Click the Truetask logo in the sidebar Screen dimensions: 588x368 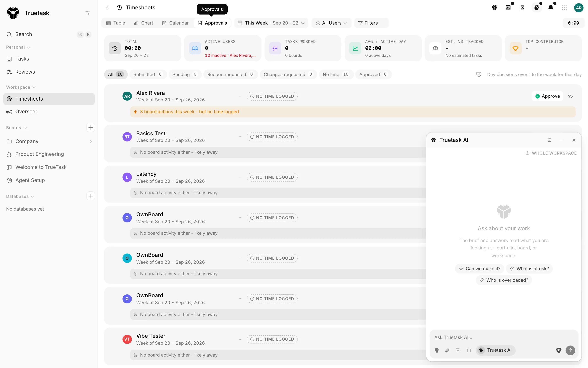[x=13, y=13]
